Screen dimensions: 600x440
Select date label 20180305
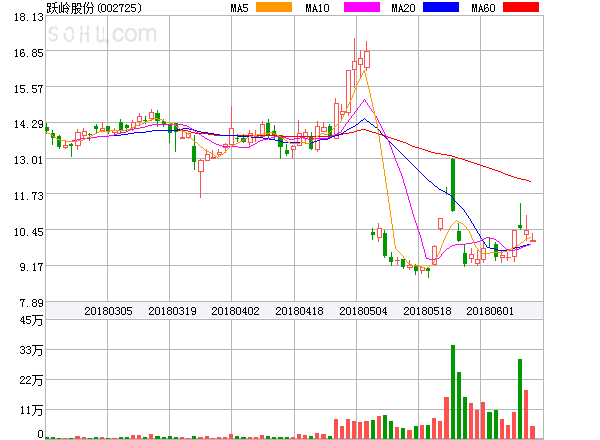[x=108, y=311]
